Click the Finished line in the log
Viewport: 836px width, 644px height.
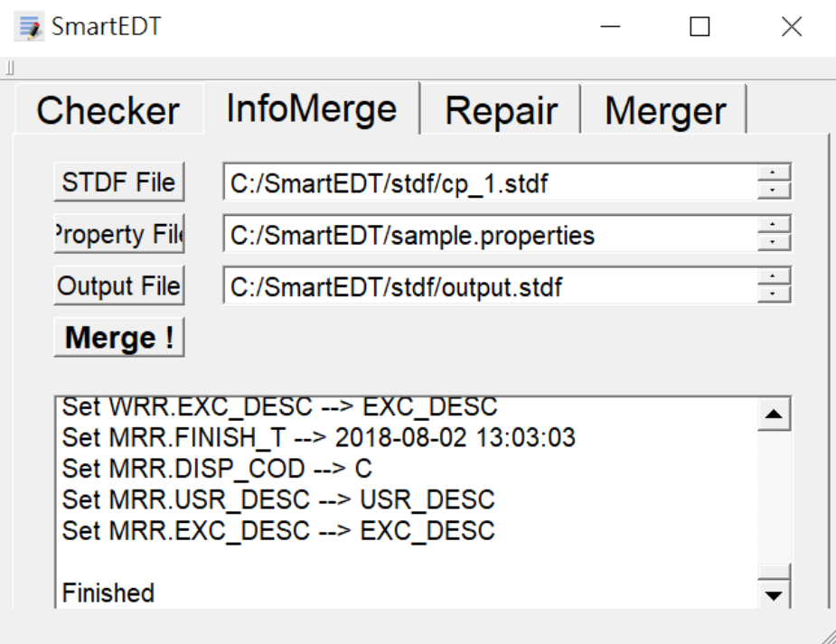tap(108, 593)
